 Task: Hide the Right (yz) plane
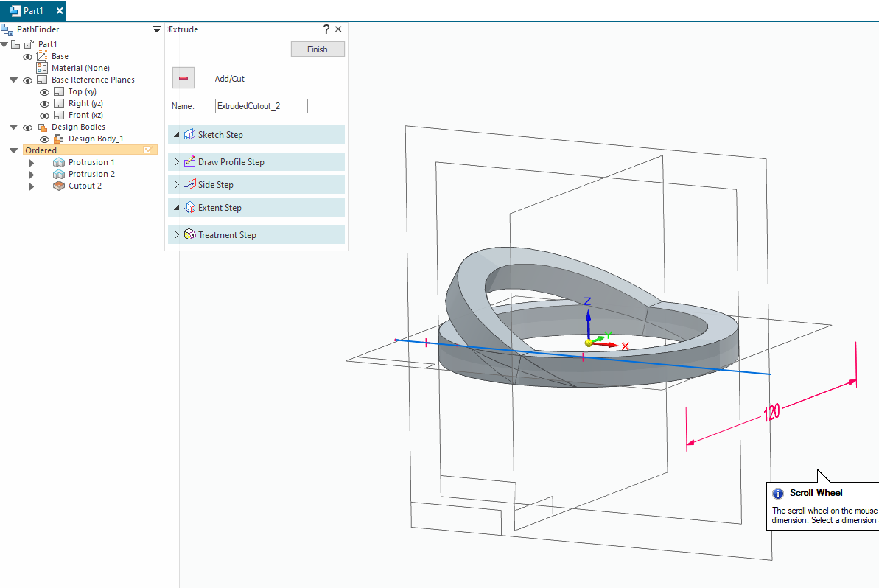click(x=44, y=104)
